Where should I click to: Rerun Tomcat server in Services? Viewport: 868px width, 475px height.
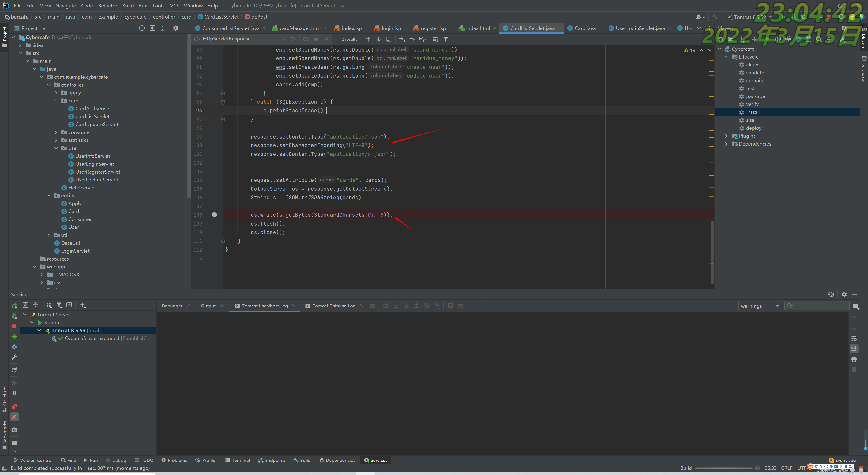14,306
